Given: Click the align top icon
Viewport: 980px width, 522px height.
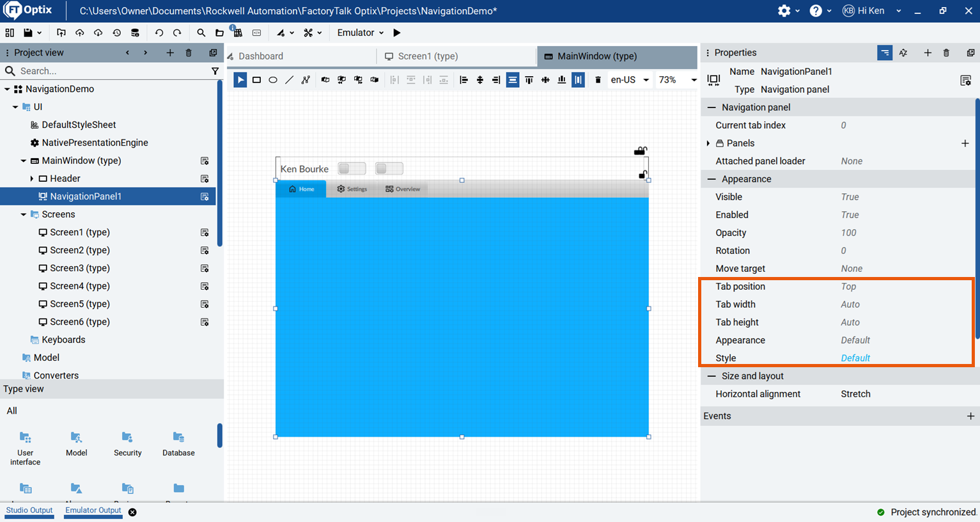Looking at the screenshot, I should pyautogui.click(x=529, y=80).
